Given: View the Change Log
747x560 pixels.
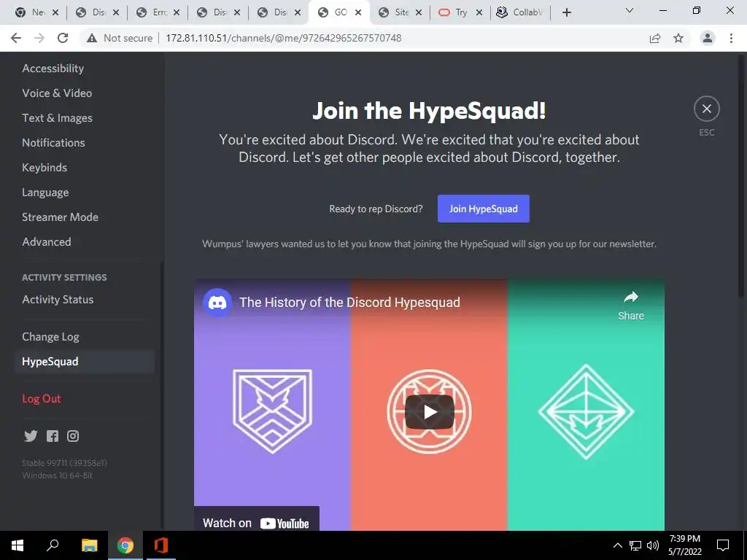Looking at the screenshot, I should click(x=50, y=337).
